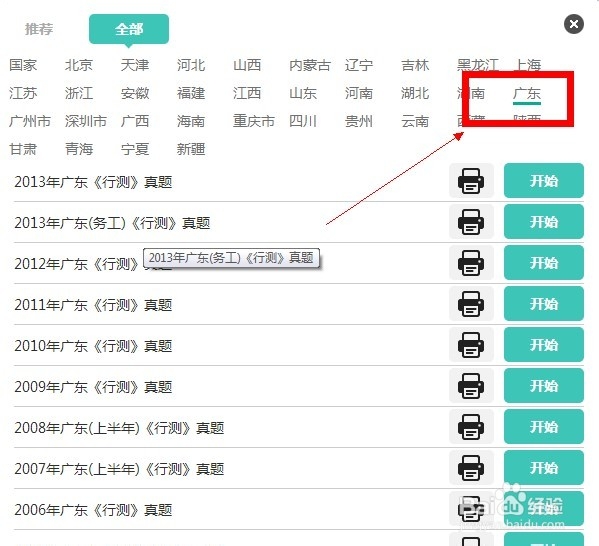Viewport: 599px width, 546px height.
Task: Pick the 甘肃 region
Action: click(x=23, y=149)
